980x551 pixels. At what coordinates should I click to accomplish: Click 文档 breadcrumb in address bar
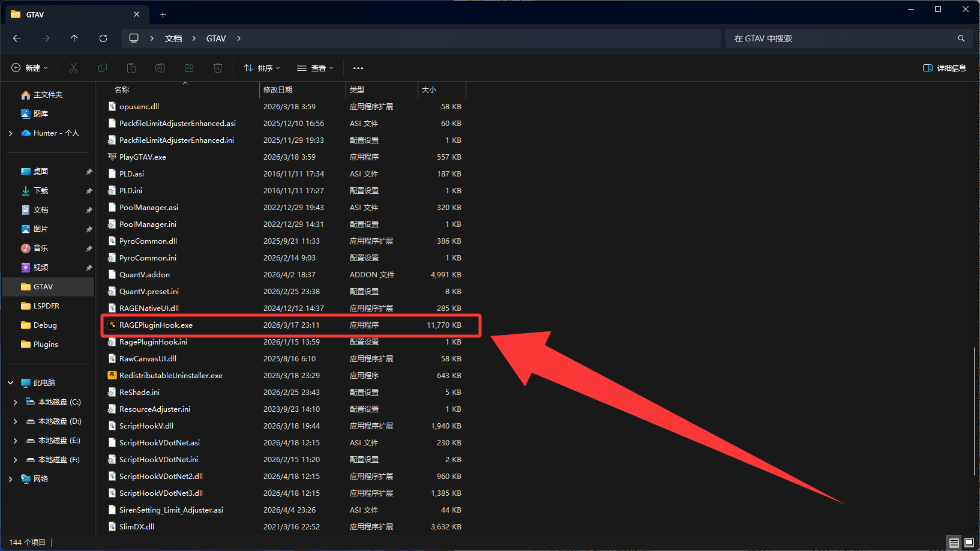(173, 38)
